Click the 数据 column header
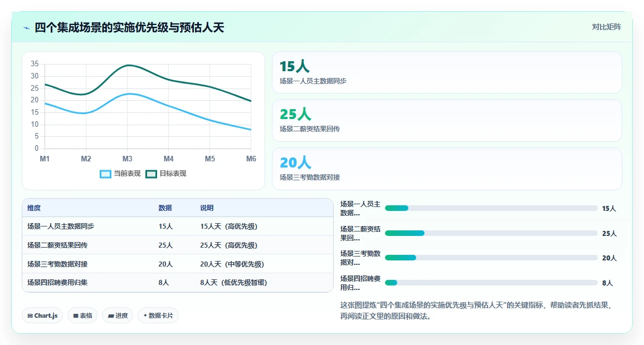The image size is (644, 345). (x=165, y=208)
